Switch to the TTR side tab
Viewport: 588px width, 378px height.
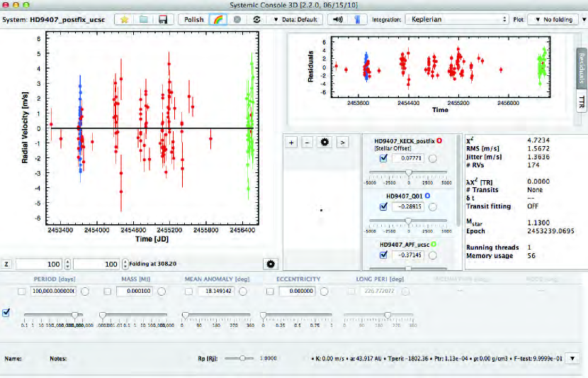click(582, 101)
